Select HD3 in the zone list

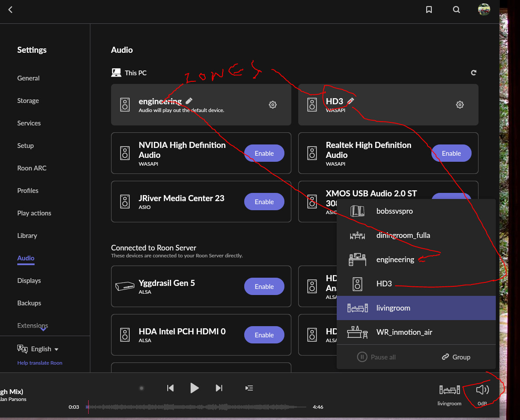416,284
